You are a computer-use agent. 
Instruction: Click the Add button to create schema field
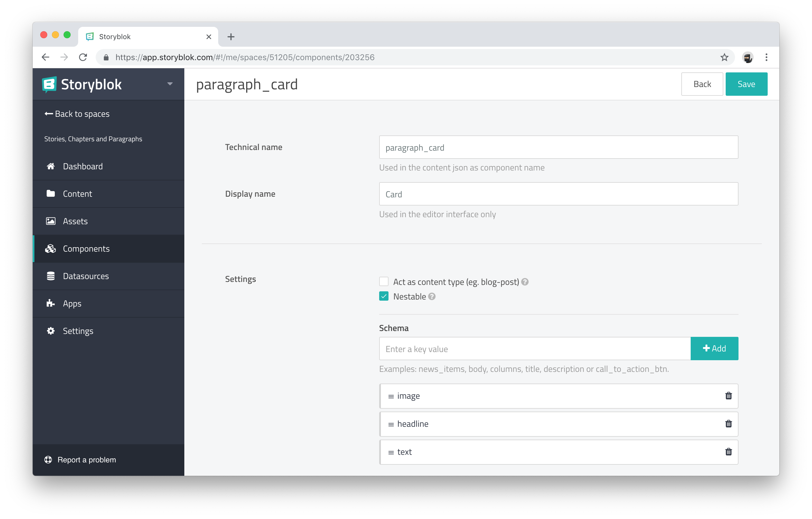click(x=714, y=348)
